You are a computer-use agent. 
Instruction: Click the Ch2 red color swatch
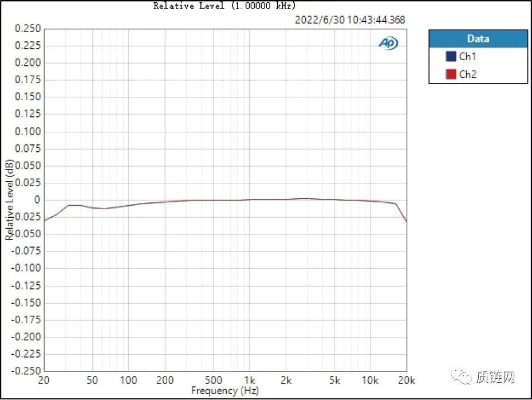[451, 74]
